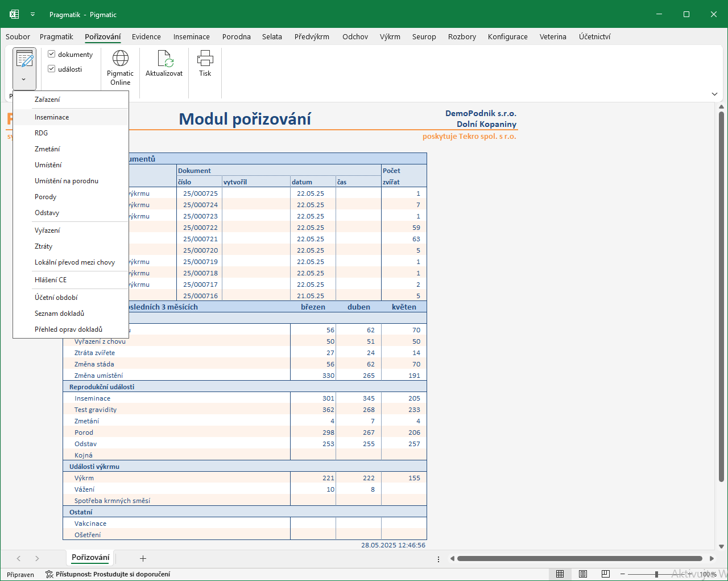Switch to Page Break Preview view
Viewport: 728px width, 581px height.
606,574
